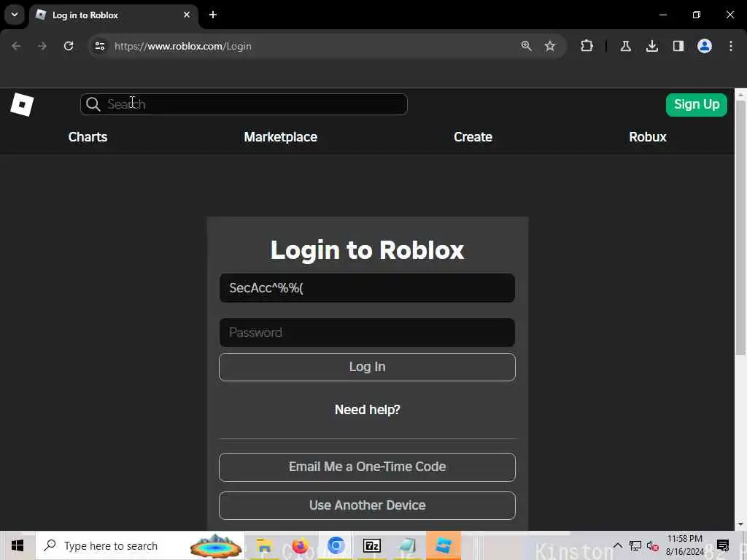The image size is (747, 560).
Task: Click the Chrome taskbar icon
Action: coord(336,545)
